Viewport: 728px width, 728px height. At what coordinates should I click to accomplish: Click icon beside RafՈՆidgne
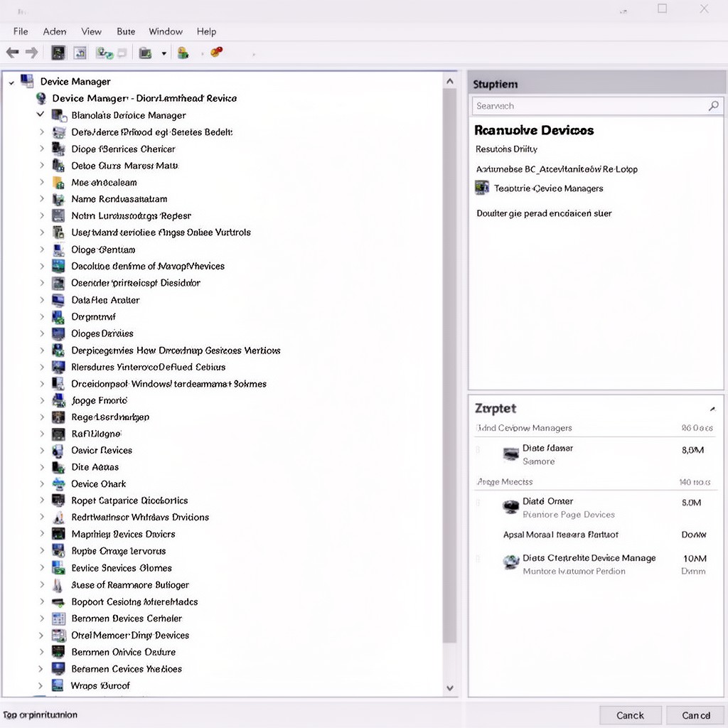[x=58, y=434]
